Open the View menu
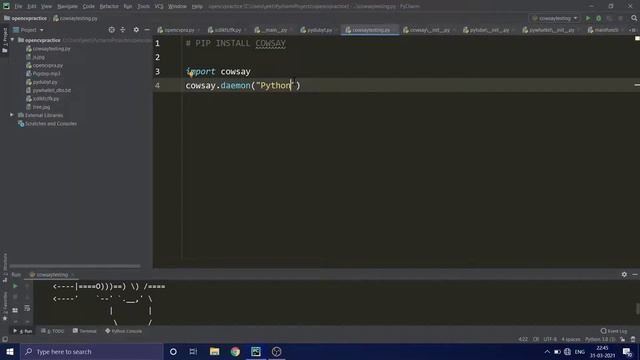640x360 pixels. coord(46,7)
